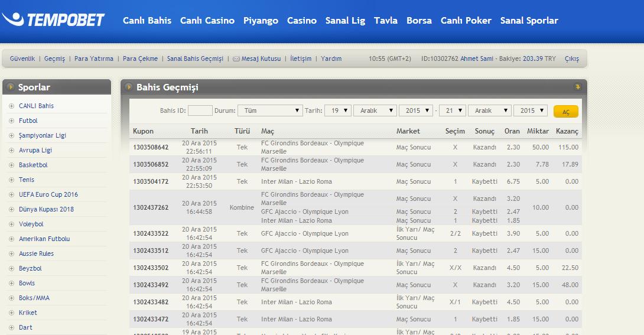The width and height of the screenshot is (644, 335).
Task: Click plus icon next to CANLI Bahis
Action: point(11,106)
